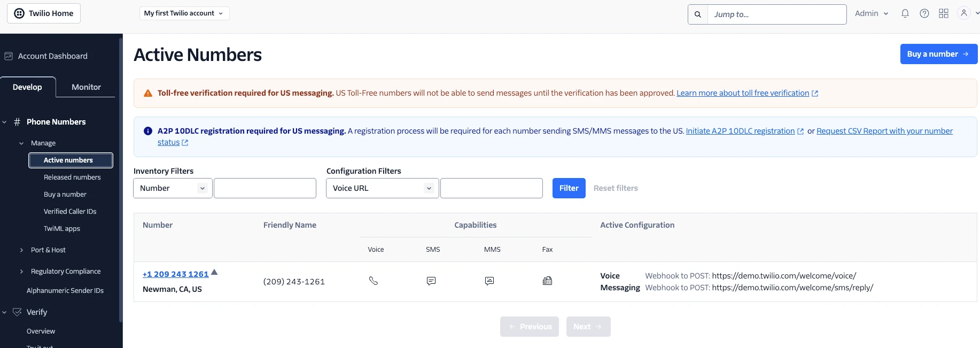The height and width of the screenshot is (348, 980).
Task: Focus the inventory filter text field
Action: pos(265,188)
